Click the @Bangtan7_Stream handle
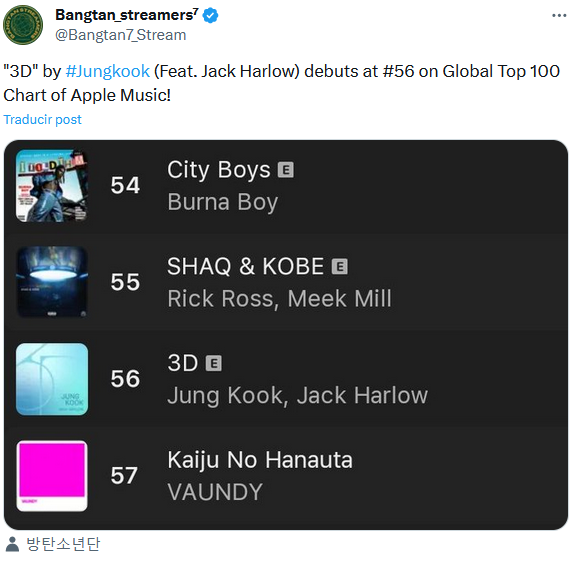The image size is (573, 562). 121,35
